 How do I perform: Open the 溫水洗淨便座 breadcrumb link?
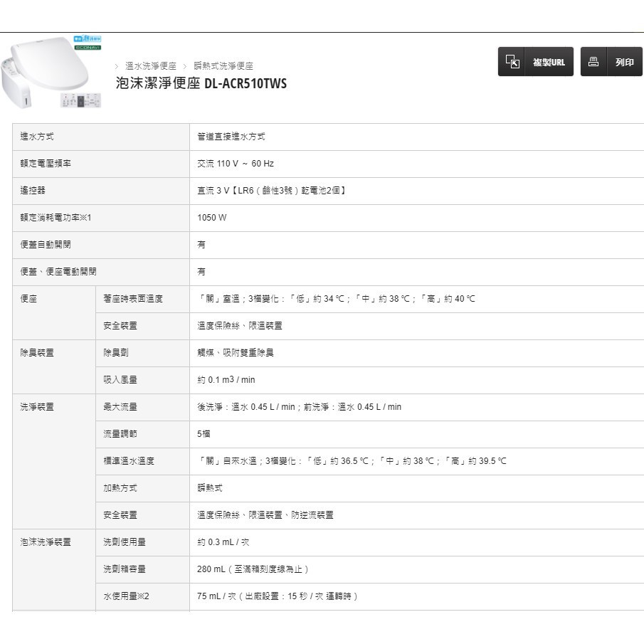click(151, 65)
